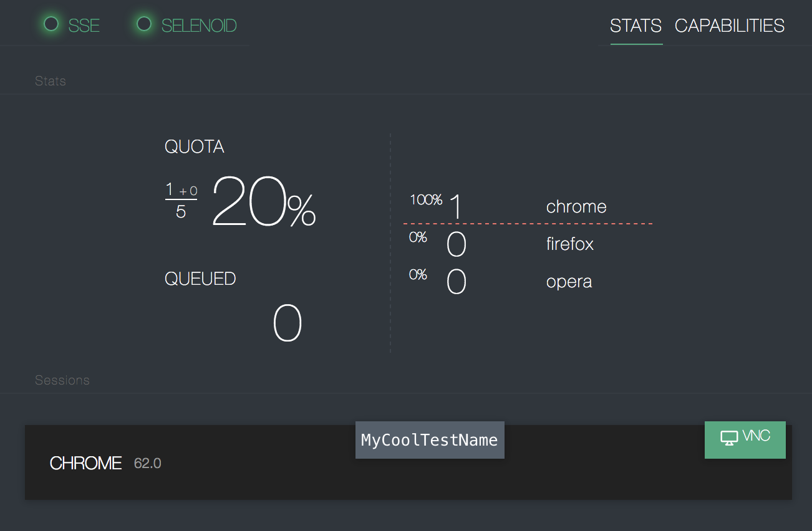Click the SSE status indicator circle
Image resolution: width=812 pixels, height=531 pixels.
[51, 24]
